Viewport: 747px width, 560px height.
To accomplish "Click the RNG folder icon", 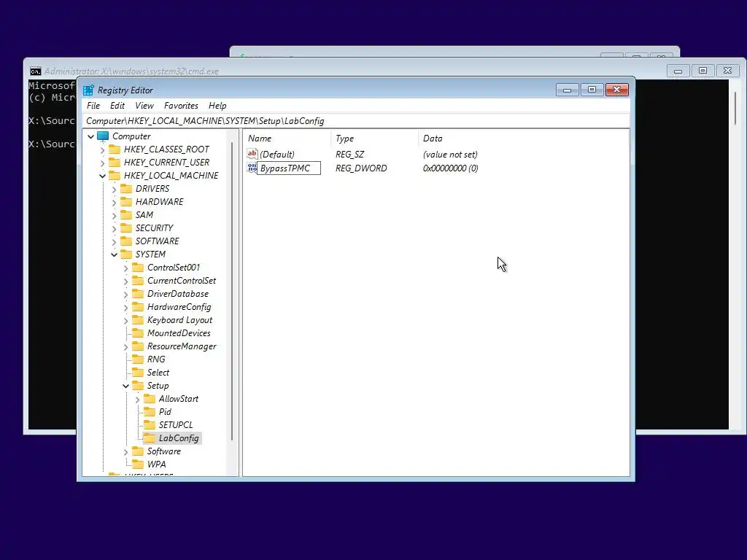I will (x=138, y=359).
